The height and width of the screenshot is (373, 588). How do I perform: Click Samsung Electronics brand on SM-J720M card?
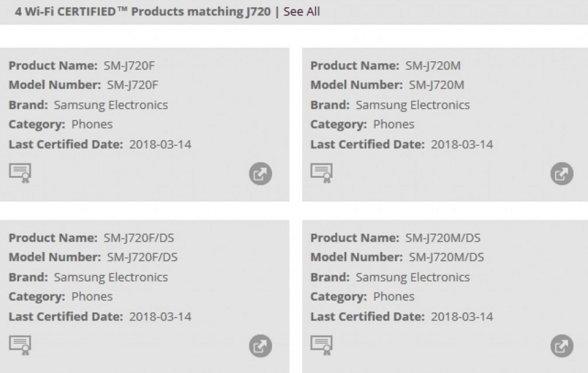[413, 105]
